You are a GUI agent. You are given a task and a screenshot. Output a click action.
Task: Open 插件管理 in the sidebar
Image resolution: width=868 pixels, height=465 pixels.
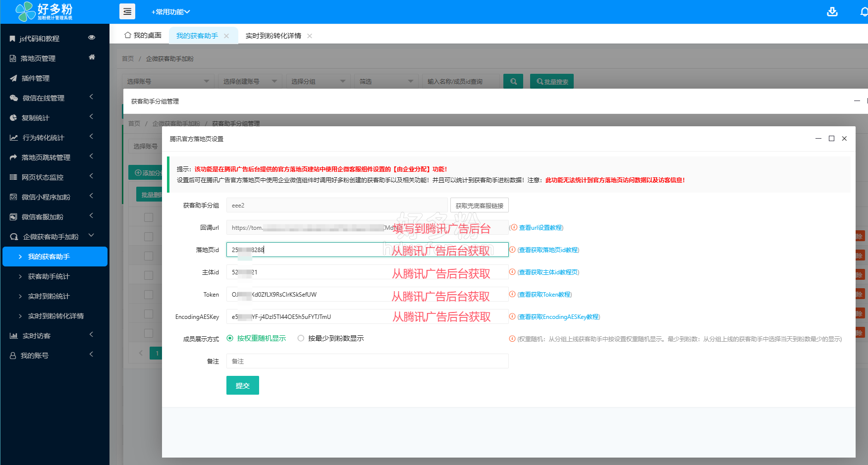(36, 78)
